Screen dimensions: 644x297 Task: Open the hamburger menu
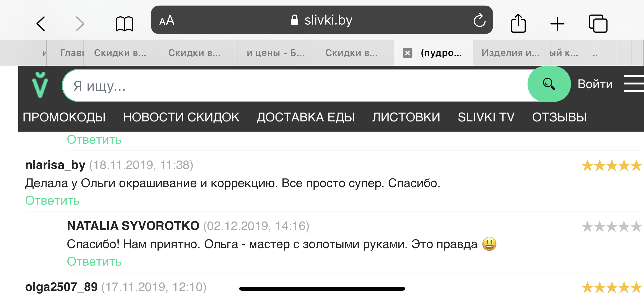[x=634, y=83]
